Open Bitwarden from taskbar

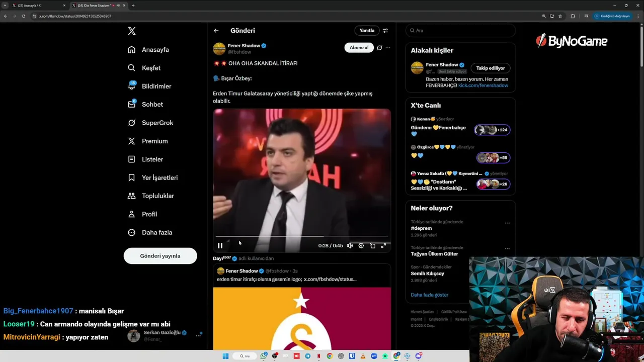click(352, 356)
